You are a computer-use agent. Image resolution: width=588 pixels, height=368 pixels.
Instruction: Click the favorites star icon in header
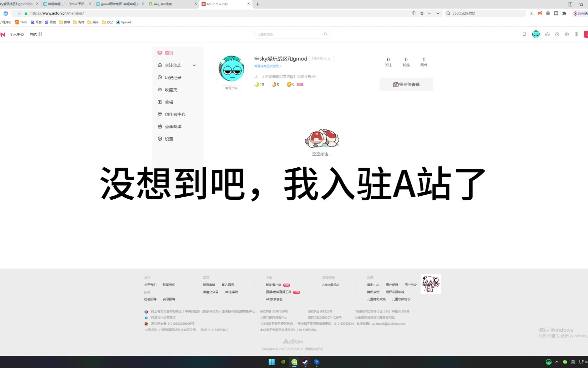click(567, 34)
